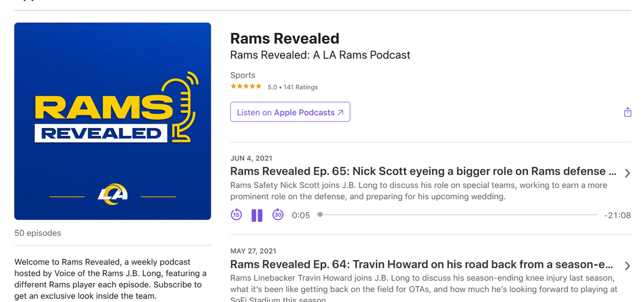Skip forward 30 seconds
The image size is (644, 302).
[x=278, y=215]
